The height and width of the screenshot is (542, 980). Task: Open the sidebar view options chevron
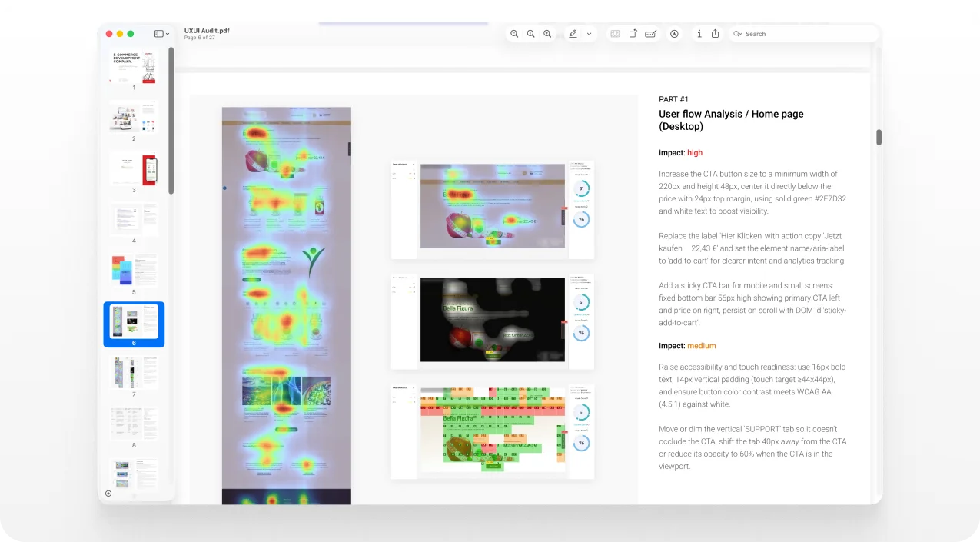[x=168, y=34]
